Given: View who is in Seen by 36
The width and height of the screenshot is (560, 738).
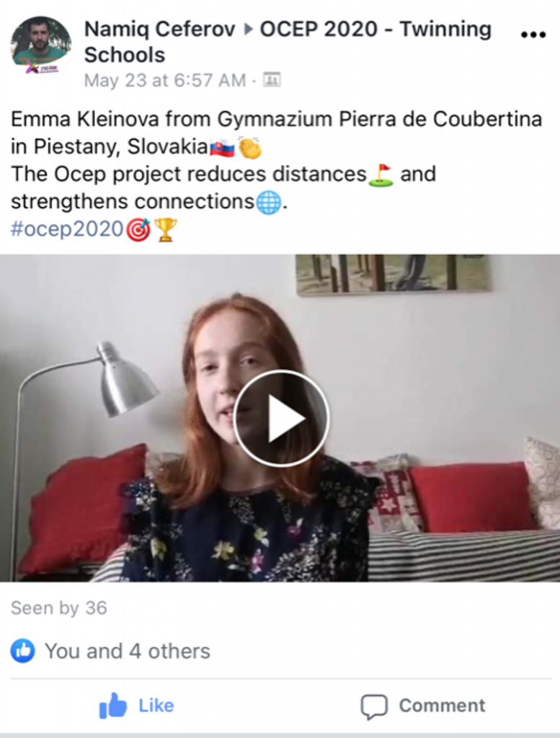Looking at the screenshot, I should click(59, 608).
